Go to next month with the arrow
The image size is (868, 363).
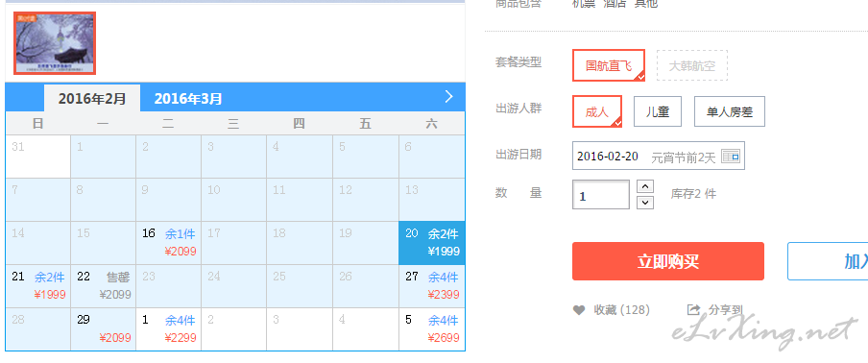tap(449, 97)
